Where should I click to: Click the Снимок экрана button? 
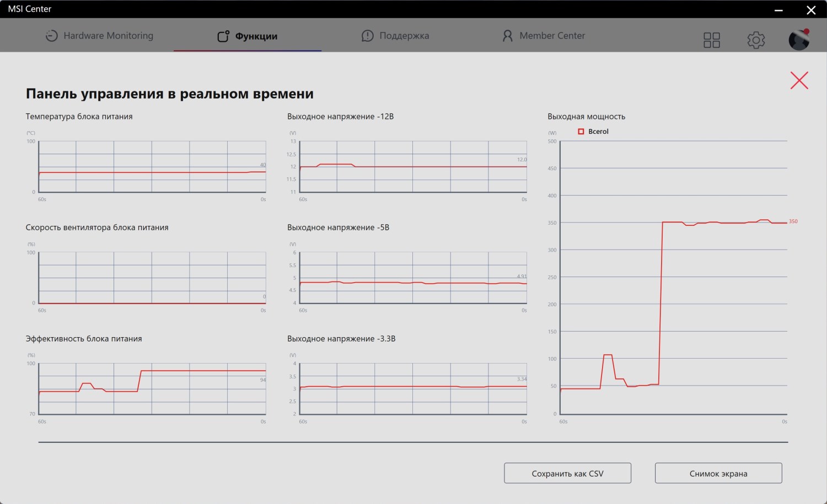[x=718, y=473]
